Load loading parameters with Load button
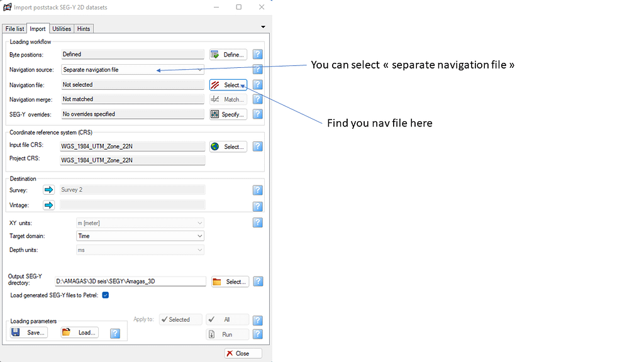Viewport: 644px width, 362px height. click(x=79, y=332)
